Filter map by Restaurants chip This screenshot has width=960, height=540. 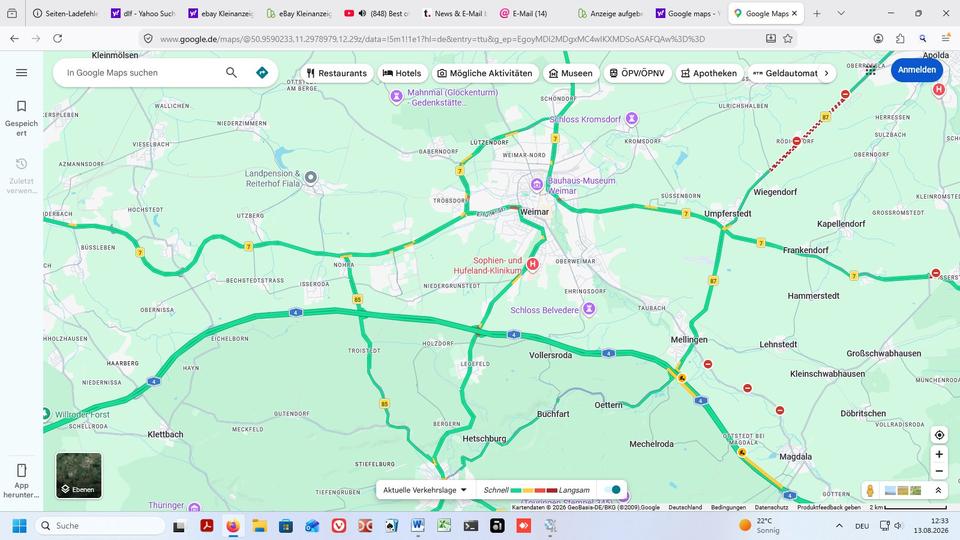(336, 73)
